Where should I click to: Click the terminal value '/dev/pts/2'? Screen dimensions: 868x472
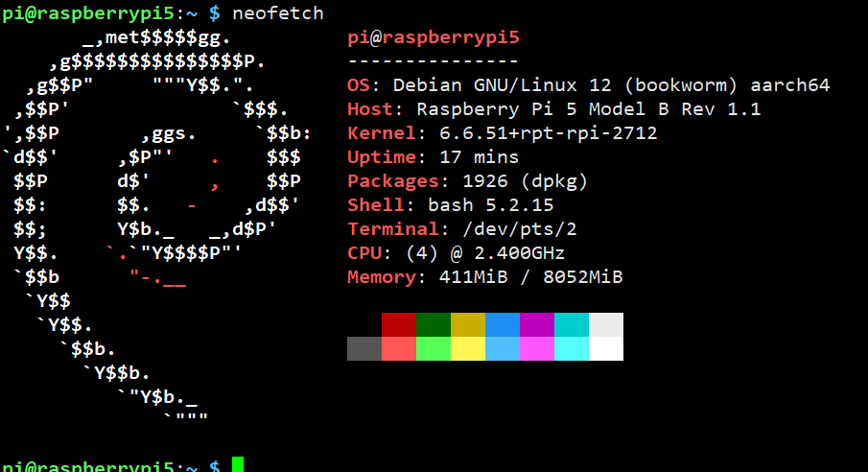(519, 228)
